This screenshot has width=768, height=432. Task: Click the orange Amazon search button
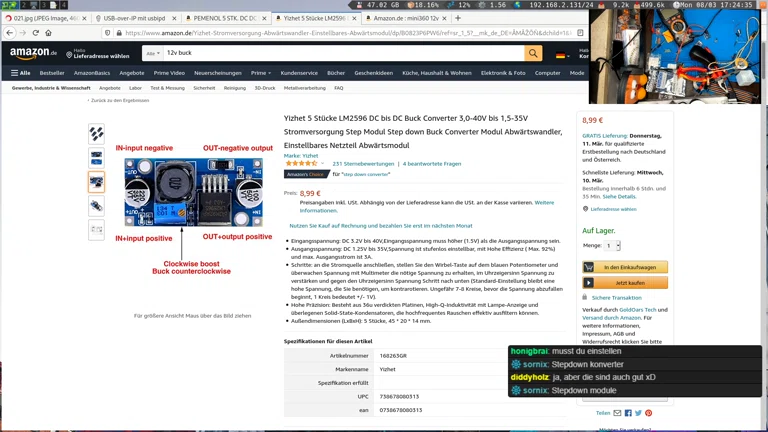click(x=533, y=53)
